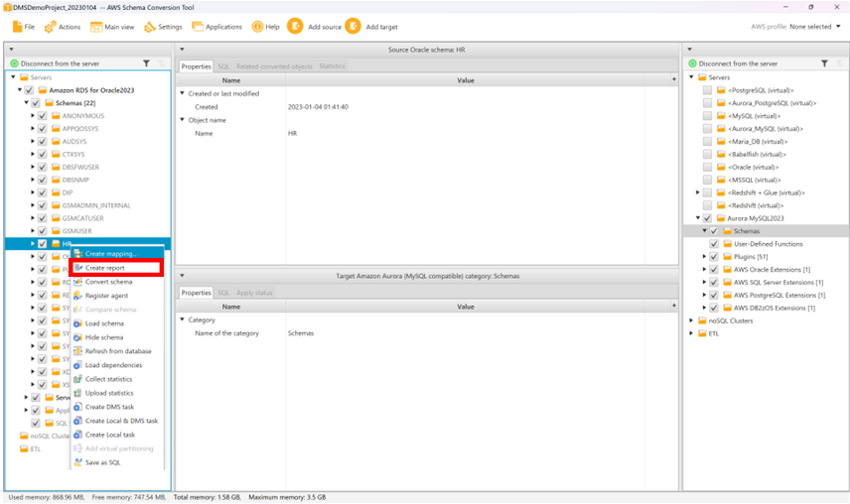Viewport: 850px width, 504px height.
Task: Click filter icon in source panel
Action: click(146, 63)
